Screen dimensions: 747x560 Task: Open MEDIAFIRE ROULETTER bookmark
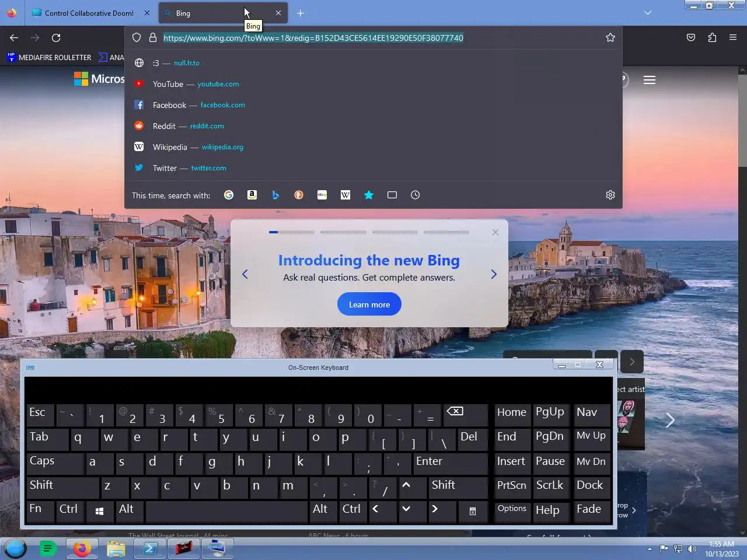click(49, 57)
